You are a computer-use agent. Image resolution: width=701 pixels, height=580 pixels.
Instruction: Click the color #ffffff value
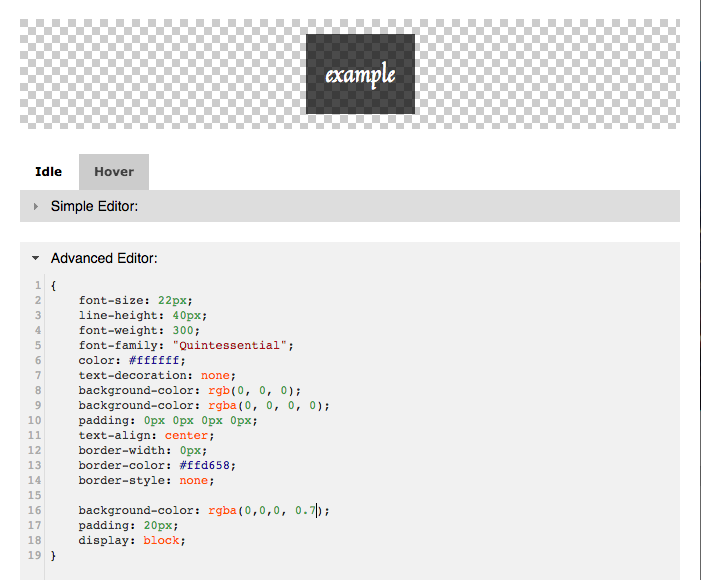154,360
